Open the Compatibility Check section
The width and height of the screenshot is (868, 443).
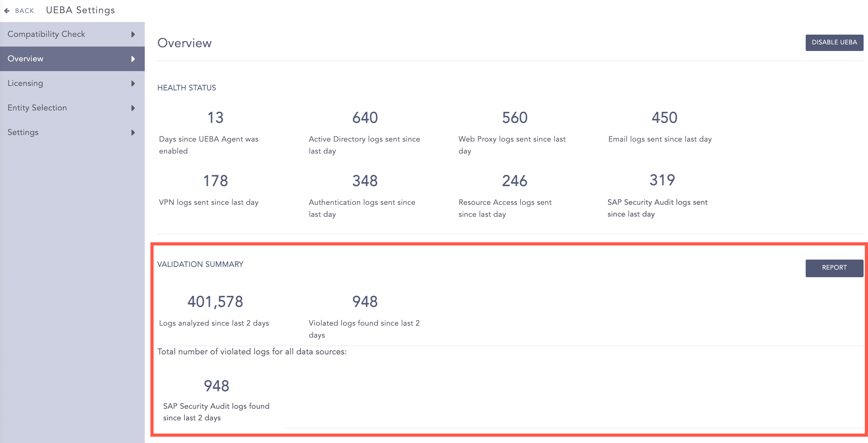(46, 34)
